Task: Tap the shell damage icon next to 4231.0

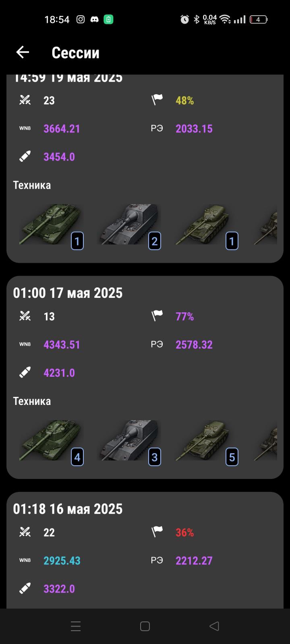Action: pos(25,373)
